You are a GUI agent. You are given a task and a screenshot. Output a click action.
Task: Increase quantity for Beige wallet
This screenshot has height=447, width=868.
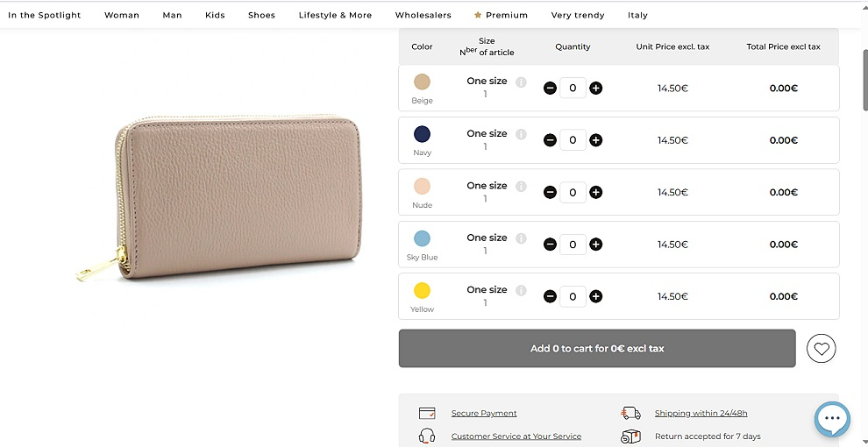click(x=595, y=88)
